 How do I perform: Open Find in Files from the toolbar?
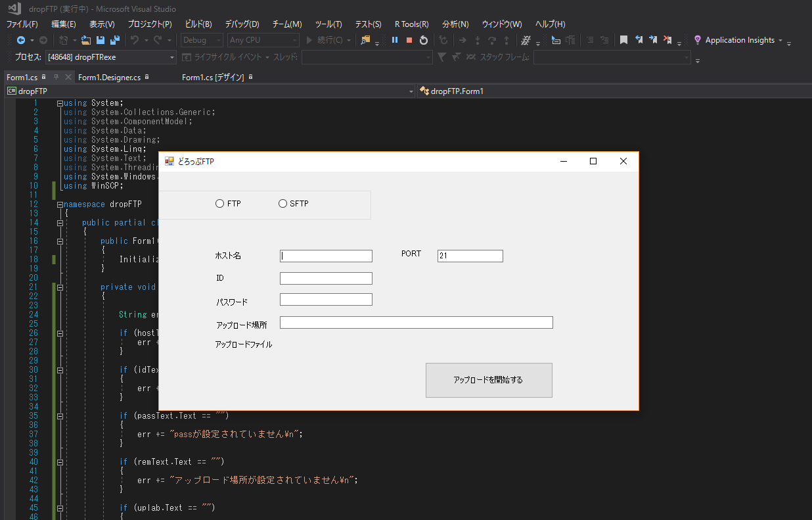tap(366, 40)
